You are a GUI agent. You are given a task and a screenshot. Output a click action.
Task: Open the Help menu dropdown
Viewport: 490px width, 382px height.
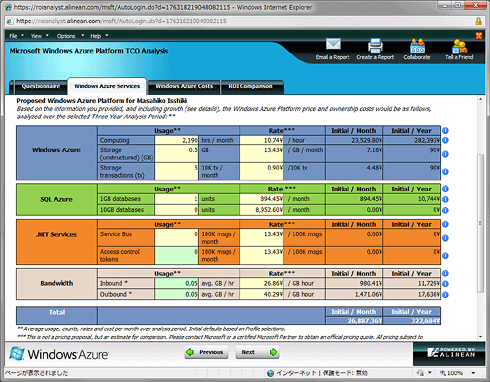(x=99, y=36)
